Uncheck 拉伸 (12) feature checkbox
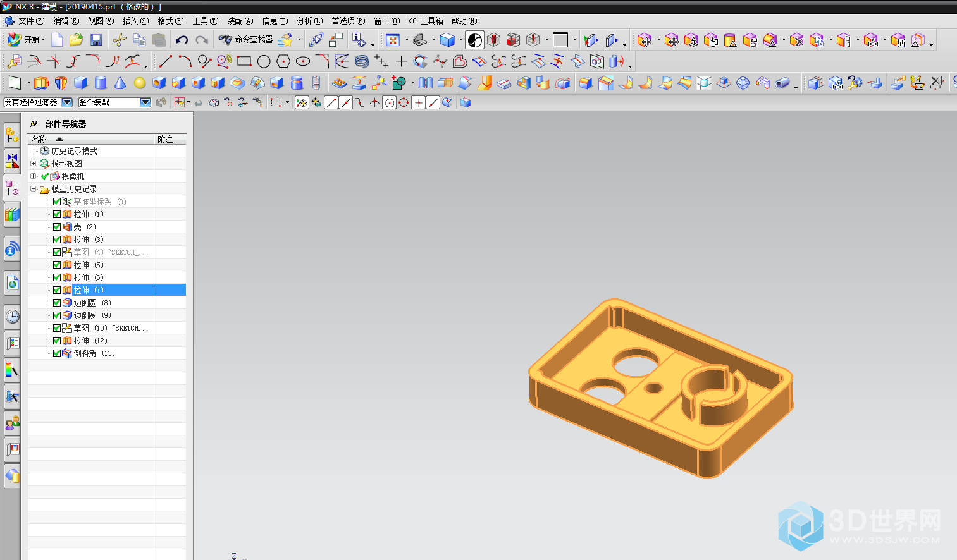 tap(57, 341)
